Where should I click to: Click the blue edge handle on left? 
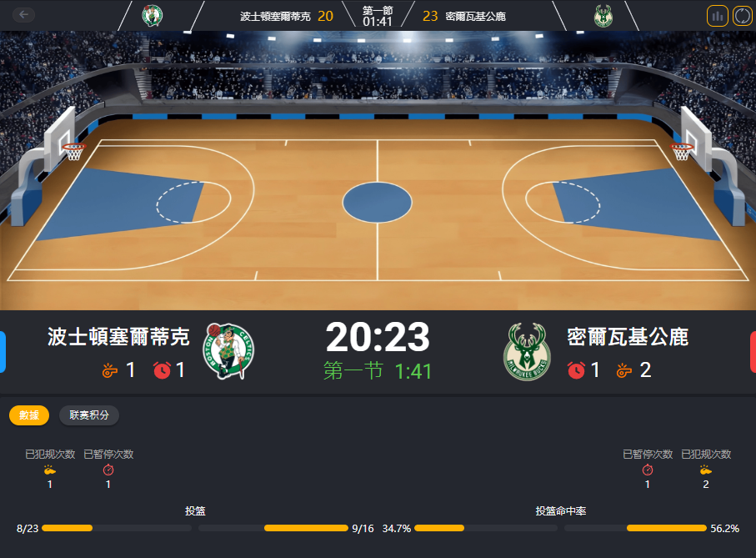(3, 352)
